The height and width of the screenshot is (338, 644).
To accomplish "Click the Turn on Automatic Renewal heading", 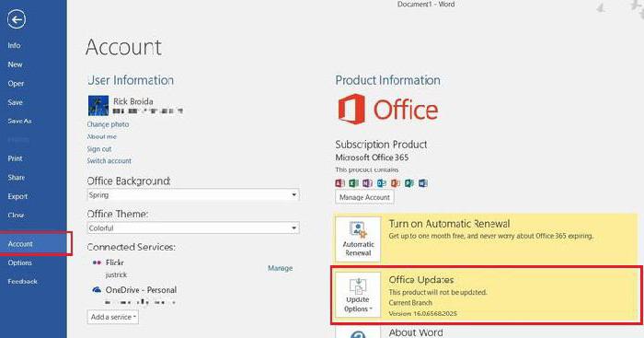I will 449,224.
